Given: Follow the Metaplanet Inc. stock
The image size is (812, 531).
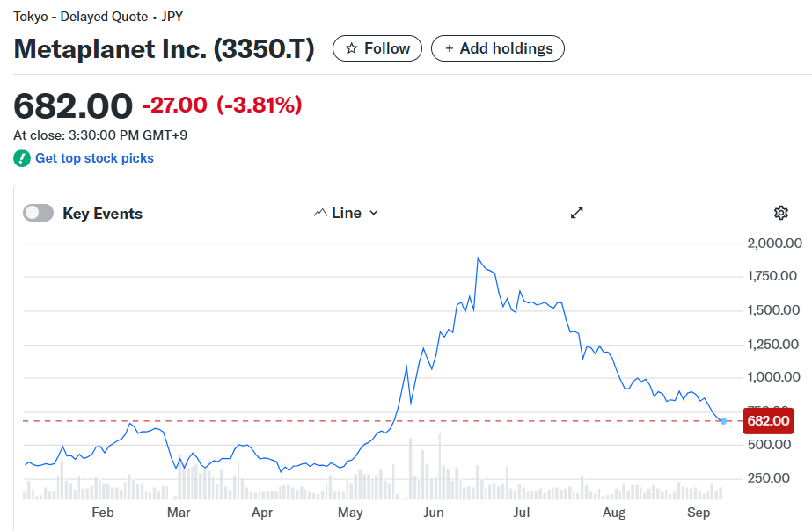Looking at the screenshot, I should tap(377, 49).
